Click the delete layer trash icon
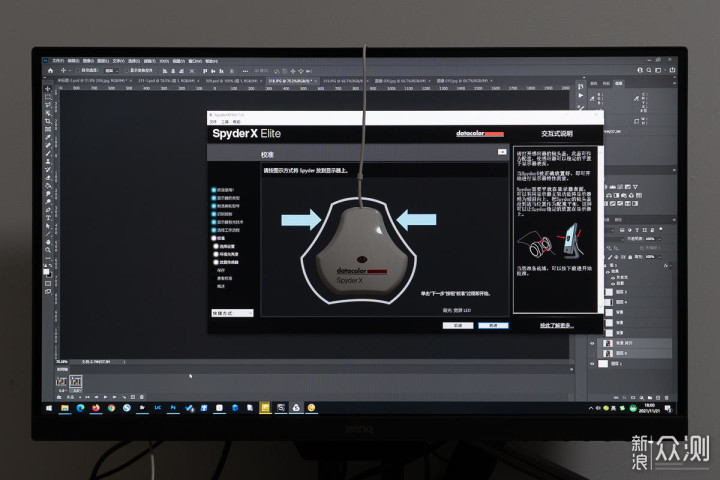This screenshot has width=720, height=480. click(666, 397)
